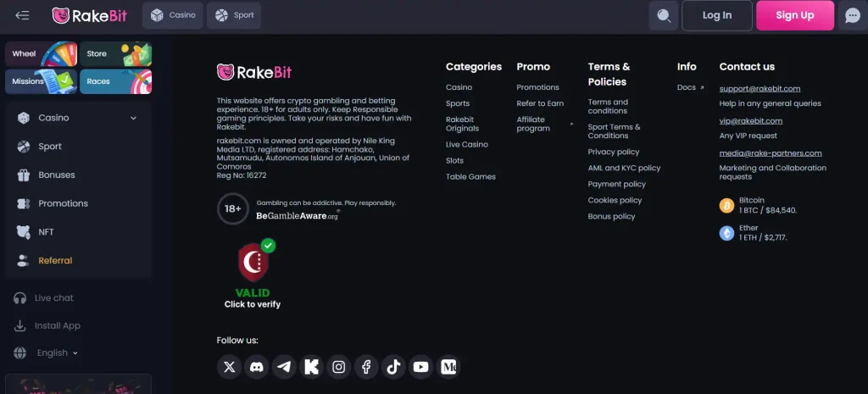Open the Kick social icon
The width and height of the screenshot is (868, 394).
pyautogui.click(x=311, y=367)
